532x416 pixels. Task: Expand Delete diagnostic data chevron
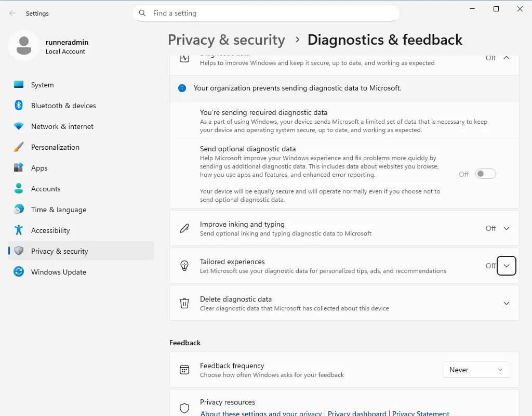pyautogui.click(x=507, y=303)
